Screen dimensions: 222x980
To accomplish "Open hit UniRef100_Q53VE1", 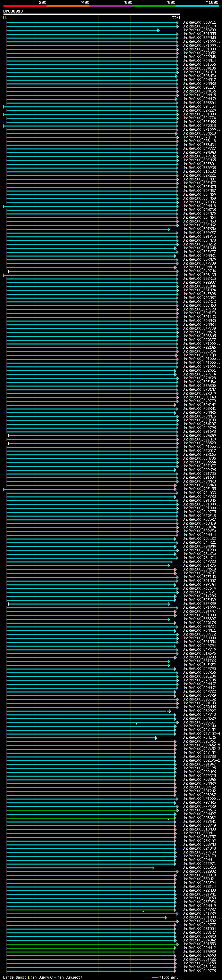I will tap(199, 23).
